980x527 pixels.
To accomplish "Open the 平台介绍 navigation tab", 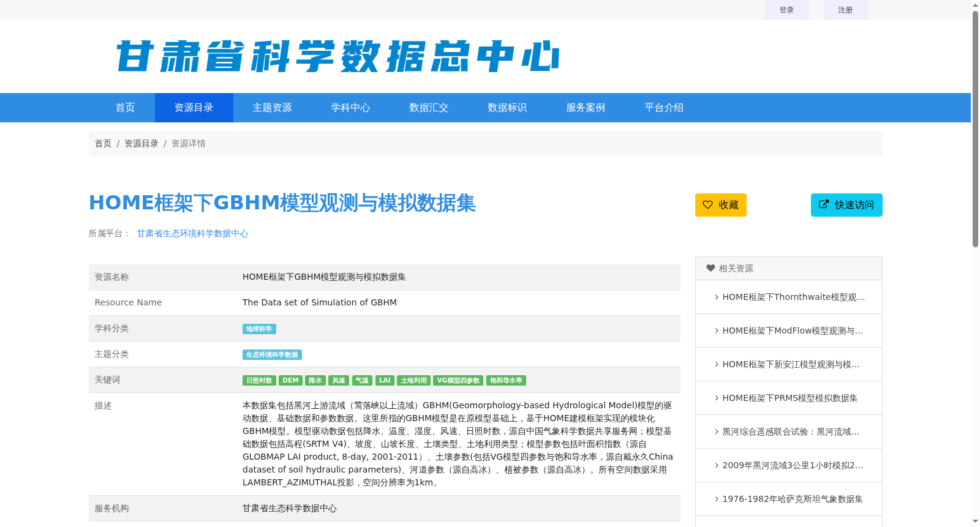I will pos(665,108).
